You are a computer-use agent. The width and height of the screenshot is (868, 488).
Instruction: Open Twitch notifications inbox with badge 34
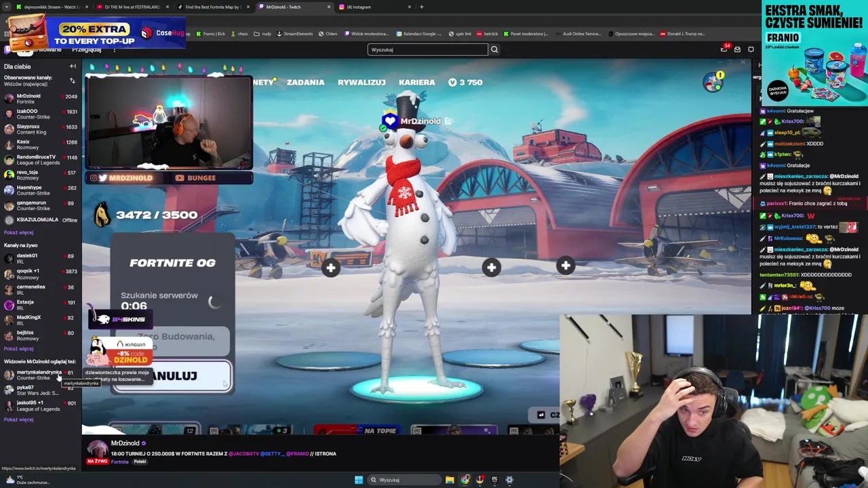click(724, 49)
